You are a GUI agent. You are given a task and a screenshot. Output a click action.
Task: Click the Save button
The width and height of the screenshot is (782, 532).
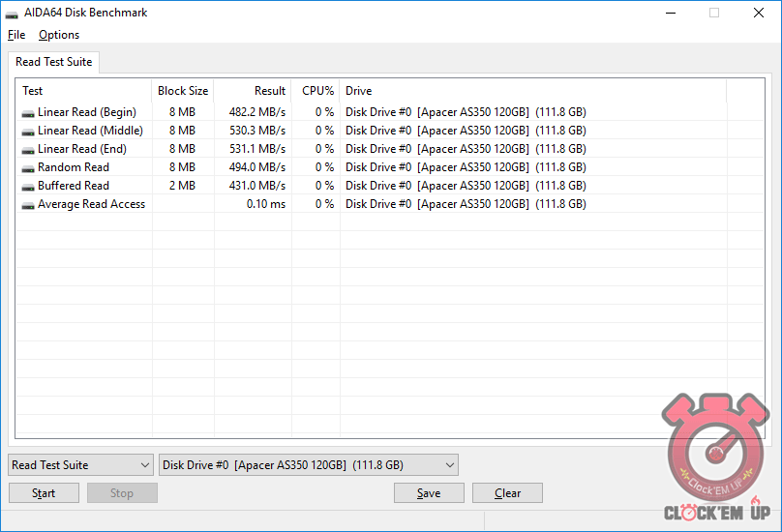[429, 493]
